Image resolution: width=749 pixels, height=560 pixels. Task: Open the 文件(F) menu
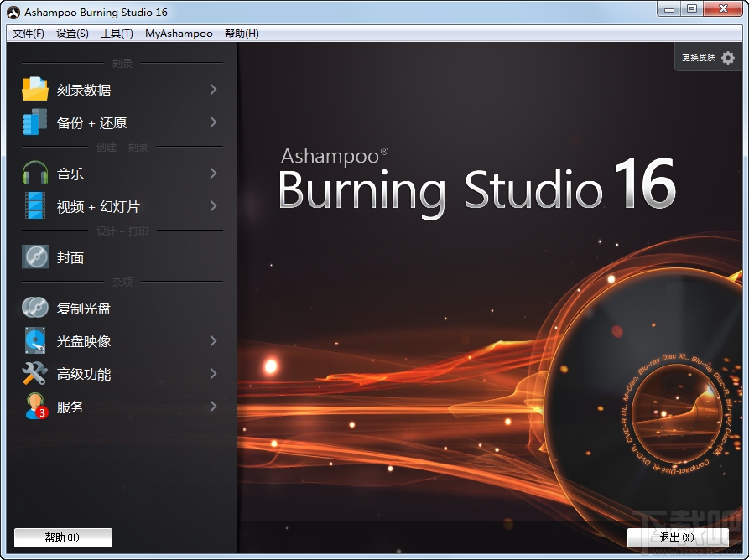pyautogui.click(x=29, y=34)
